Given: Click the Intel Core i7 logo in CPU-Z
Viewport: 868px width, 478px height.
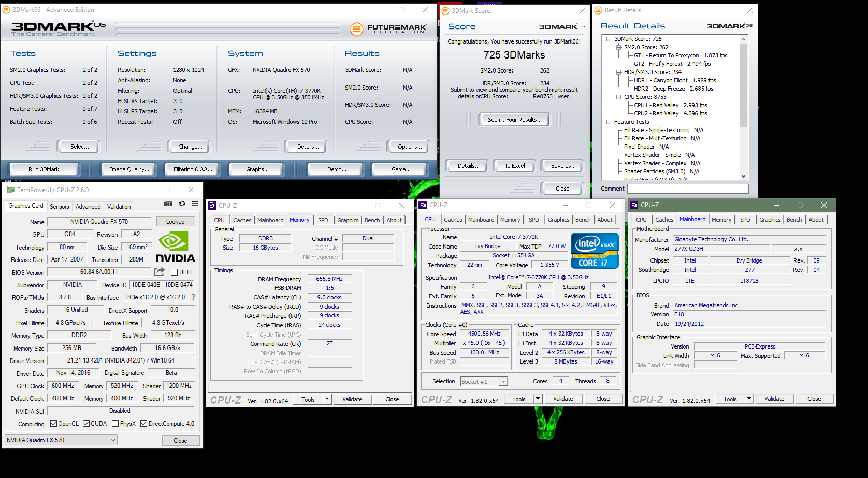Looking at the screenshot, I should tap(595, 251).
